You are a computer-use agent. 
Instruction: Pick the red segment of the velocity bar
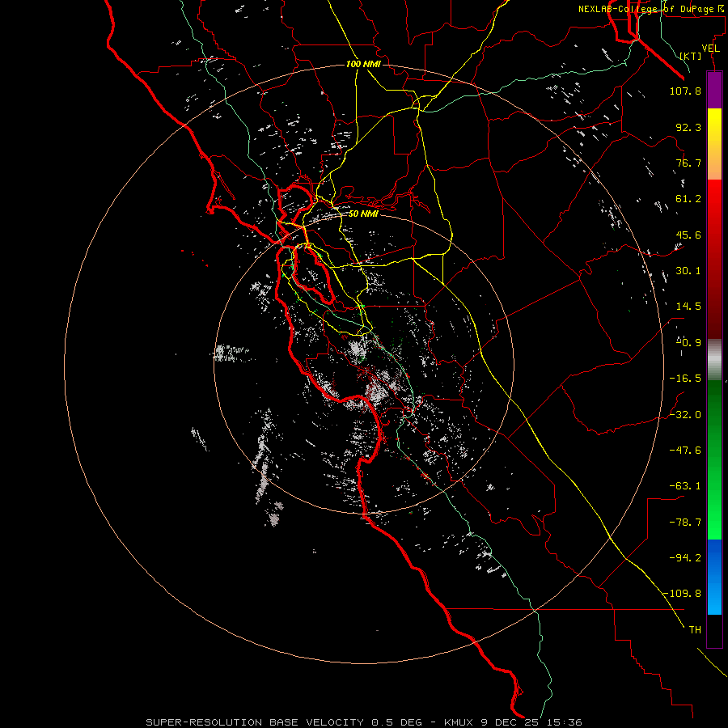coord(714,259)
